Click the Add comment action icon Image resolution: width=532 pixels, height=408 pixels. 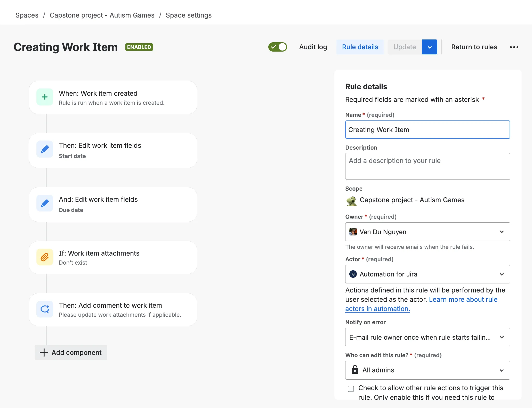pyautogui.click(x=45, y=309)
